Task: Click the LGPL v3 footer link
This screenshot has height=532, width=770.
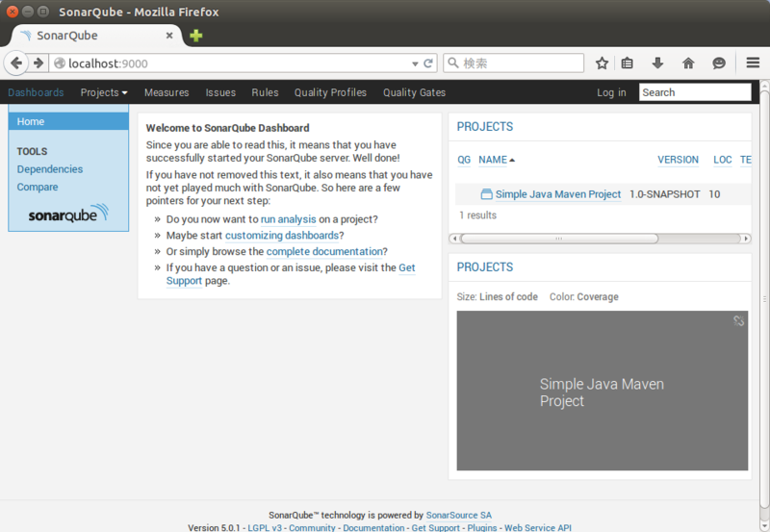Action: [x=265, y=527]
